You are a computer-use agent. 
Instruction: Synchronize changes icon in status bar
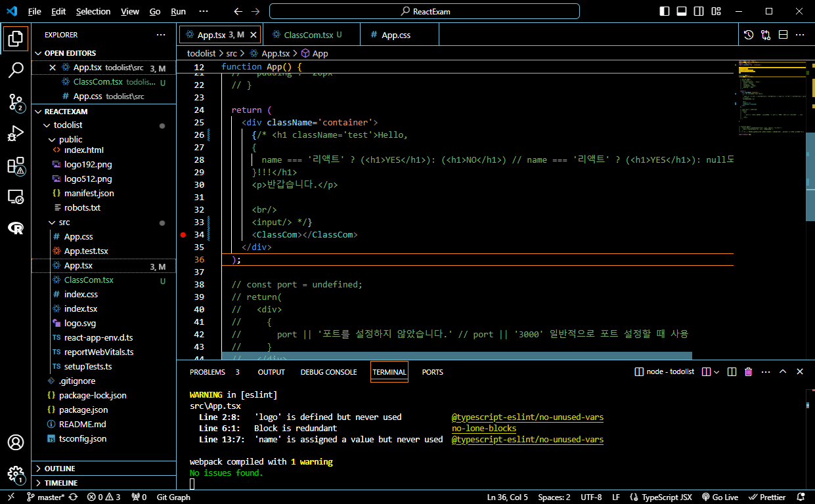[73, 497]
